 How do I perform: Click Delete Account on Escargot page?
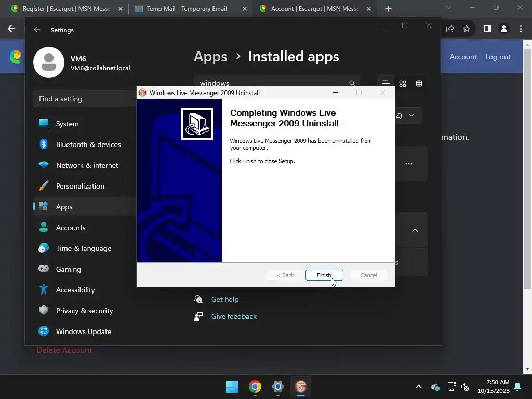tap(64, 350)
